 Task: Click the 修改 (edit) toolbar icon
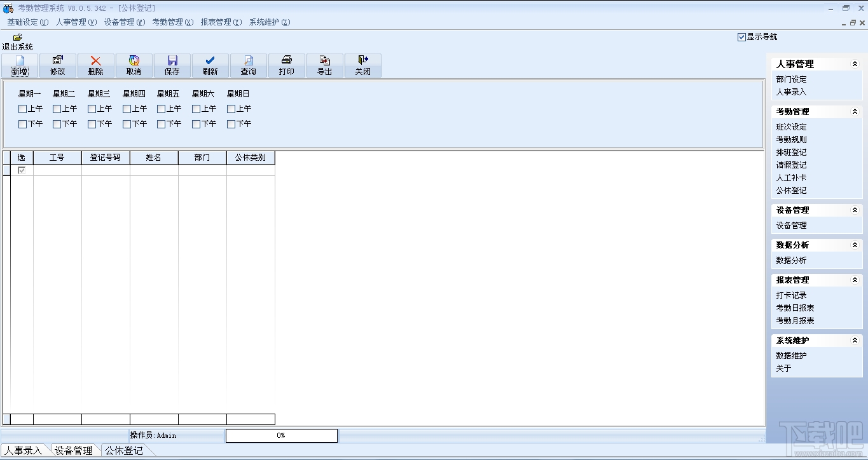click(58, 60)
